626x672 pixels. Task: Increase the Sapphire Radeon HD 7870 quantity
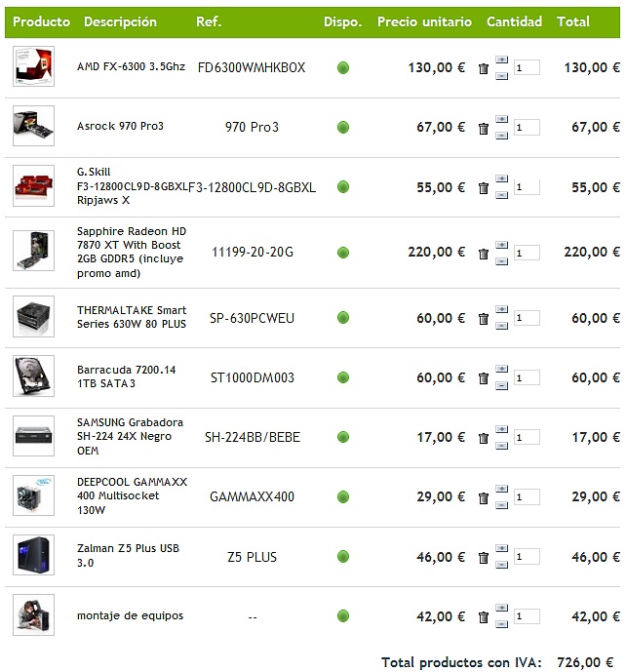501,246
